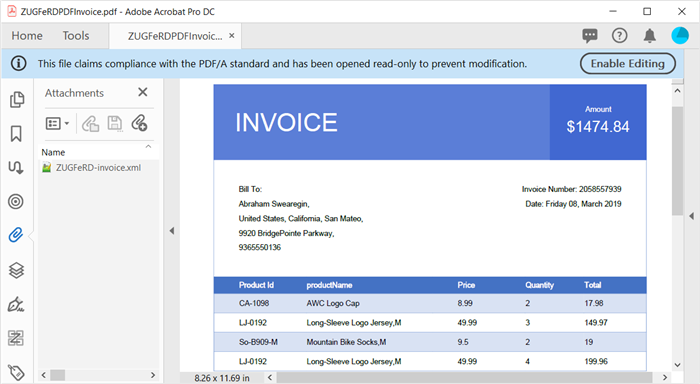700x384 pixels.
Task: Open the Tags panel icon
Action: (x=16, y=372)
